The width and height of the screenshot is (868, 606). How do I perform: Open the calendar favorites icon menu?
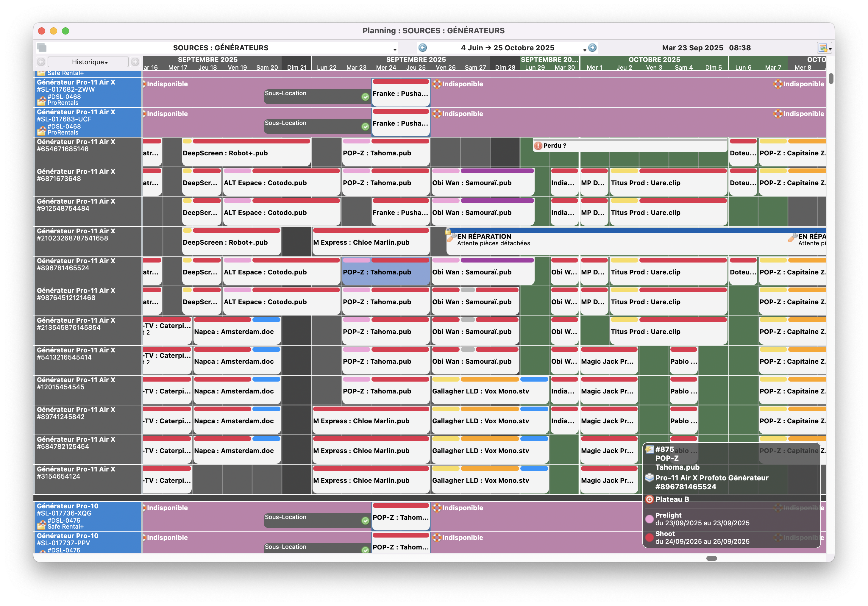click(x=824, y=48)
